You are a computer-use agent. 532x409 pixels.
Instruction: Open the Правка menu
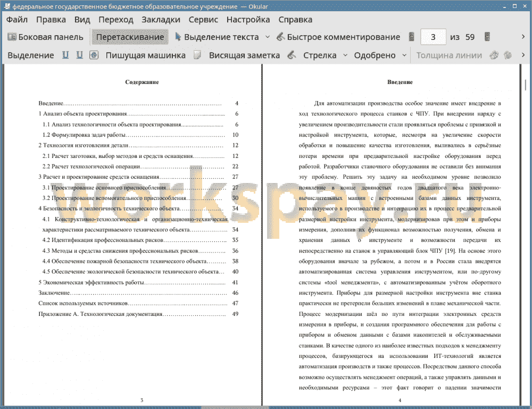tap(51, 20)
